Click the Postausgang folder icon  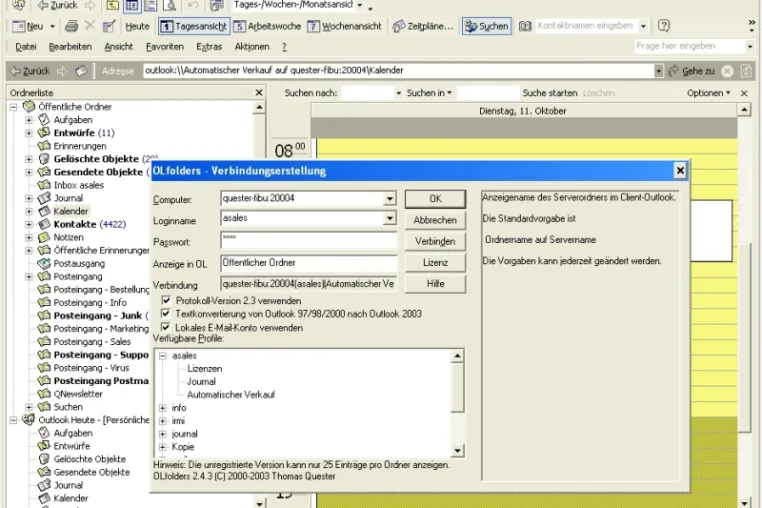point(44,263)
